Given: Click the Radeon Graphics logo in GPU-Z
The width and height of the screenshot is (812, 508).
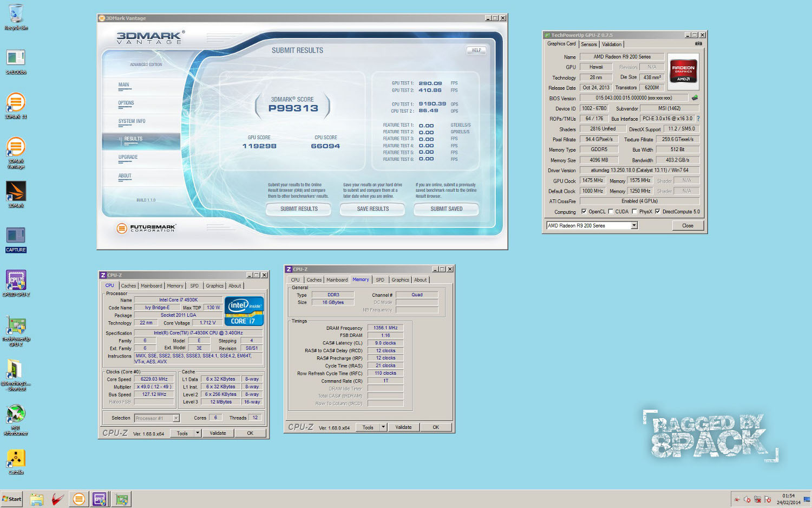Looking at the screenshot, I should [x=683, y=71].
